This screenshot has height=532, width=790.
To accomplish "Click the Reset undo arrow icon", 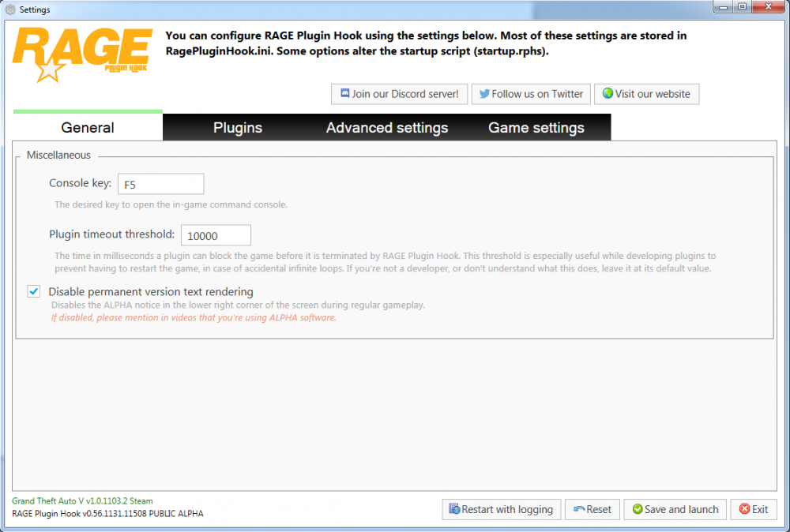I will click(x=579, y=509).
